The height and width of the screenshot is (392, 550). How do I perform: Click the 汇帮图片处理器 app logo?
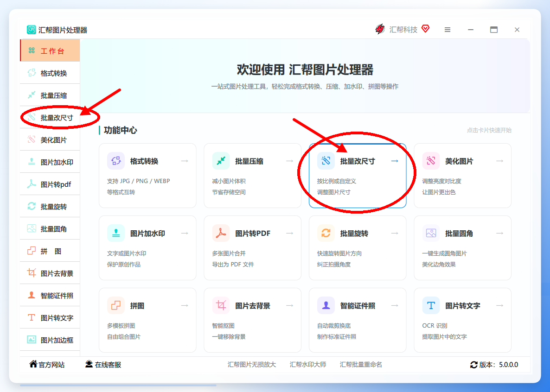tap(31, 30)
